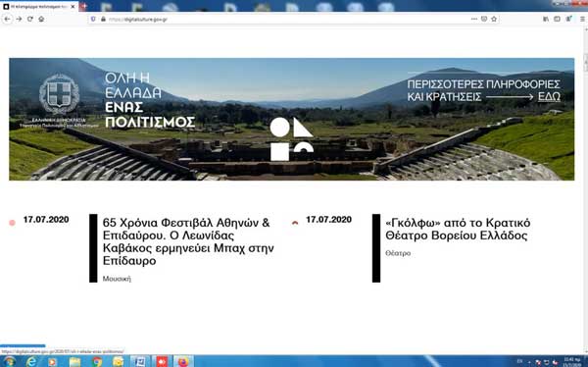
Task: Click the system clock in the taskbar tray
Action: (x=571, y=361)
